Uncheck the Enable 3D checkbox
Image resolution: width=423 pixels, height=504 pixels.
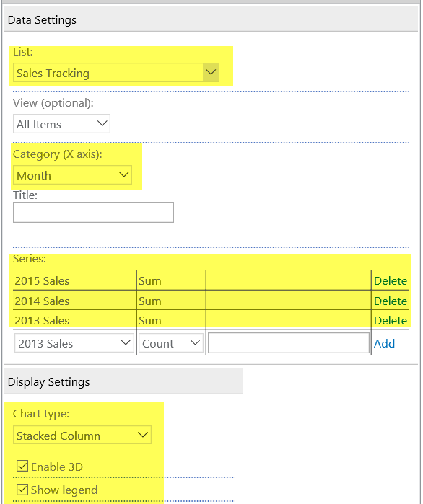pos(22,466)
